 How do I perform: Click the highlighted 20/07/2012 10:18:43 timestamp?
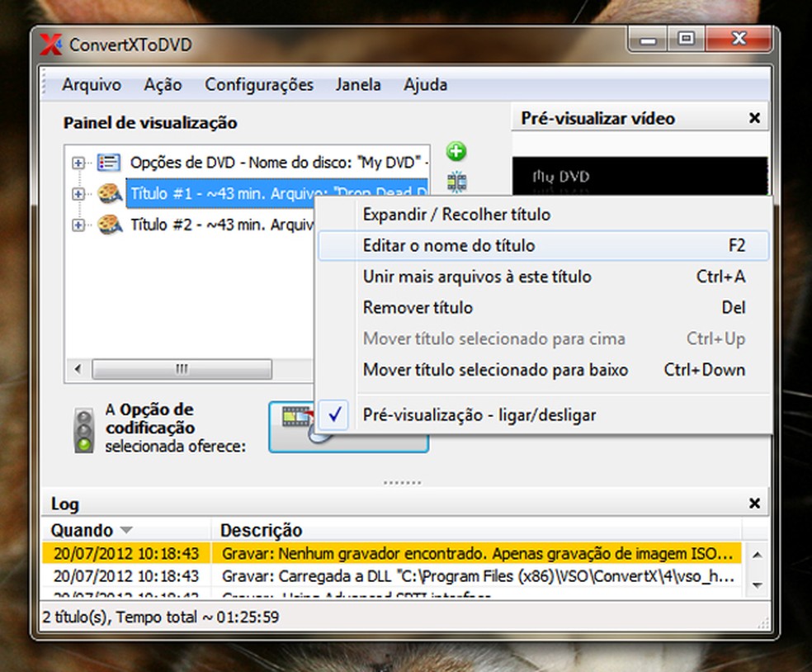click(126, 554)
